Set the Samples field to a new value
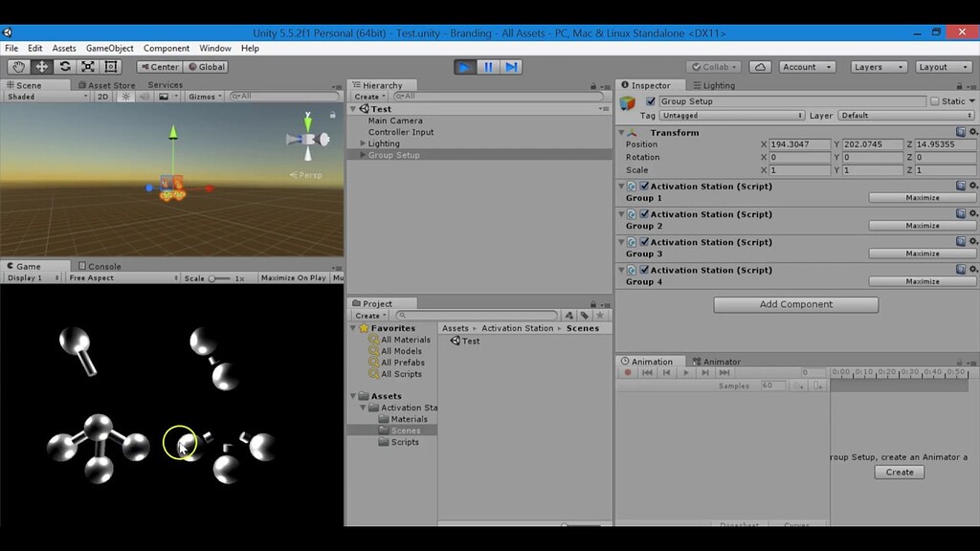Image resolution: width=980 pixels, height=551 pixels. (x=772, y=386)
